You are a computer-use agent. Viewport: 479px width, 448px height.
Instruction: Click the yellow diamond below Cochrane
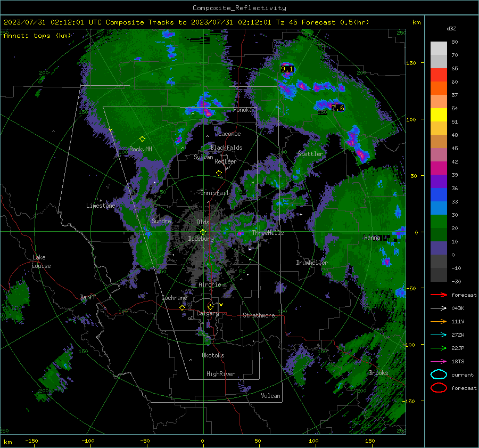coord(183,307)
